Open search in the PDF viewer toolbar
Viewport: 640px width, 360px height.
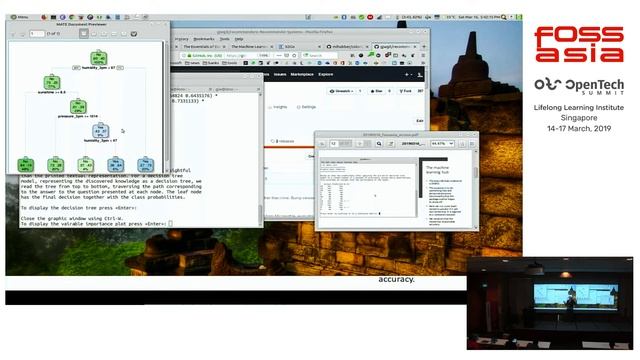(379, 144)
